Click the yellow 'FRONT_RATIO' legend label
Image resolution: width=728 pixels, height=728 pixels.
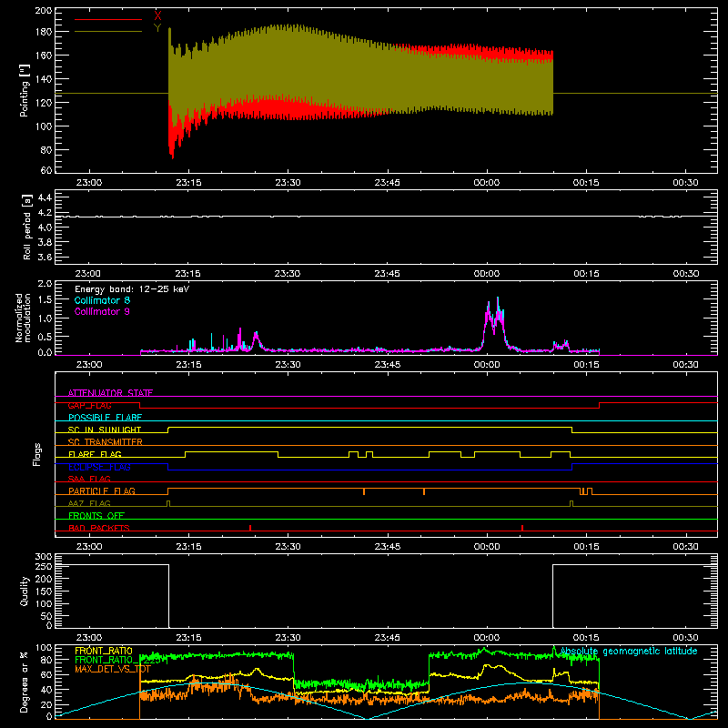pos(104,651)
